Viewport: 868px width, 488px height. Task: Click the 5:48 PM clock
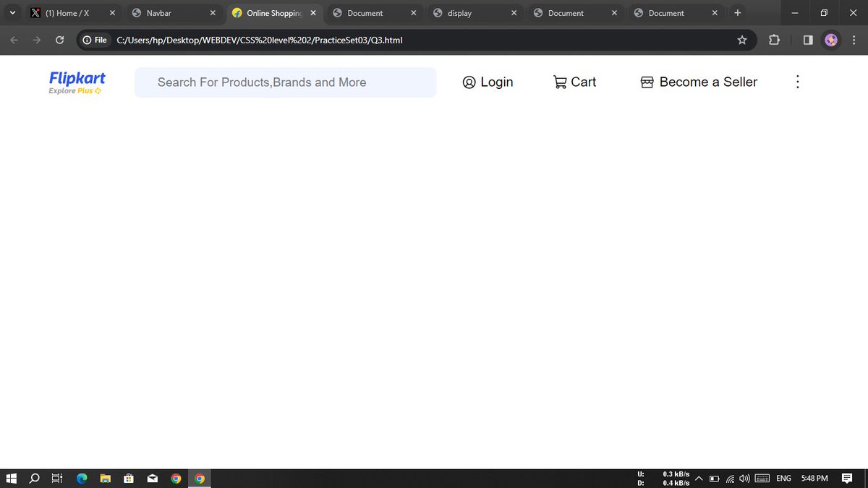point(814,479)
